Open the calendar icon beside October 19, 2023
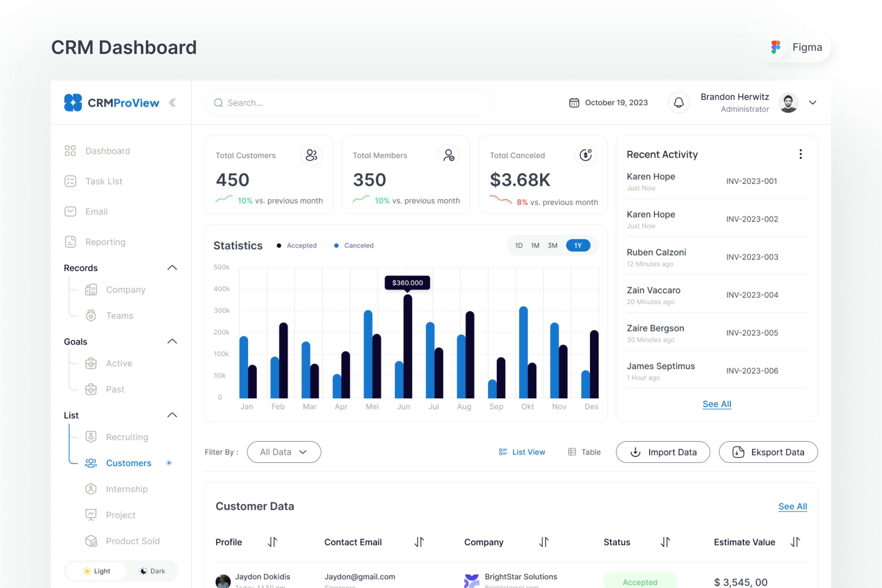882x588 pixels. click(x=574, y=103)
